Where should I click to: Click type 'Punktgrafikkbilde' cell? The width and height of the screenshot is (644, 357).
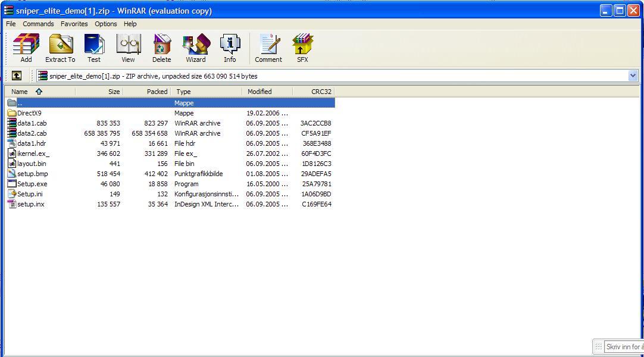point(198,174)
